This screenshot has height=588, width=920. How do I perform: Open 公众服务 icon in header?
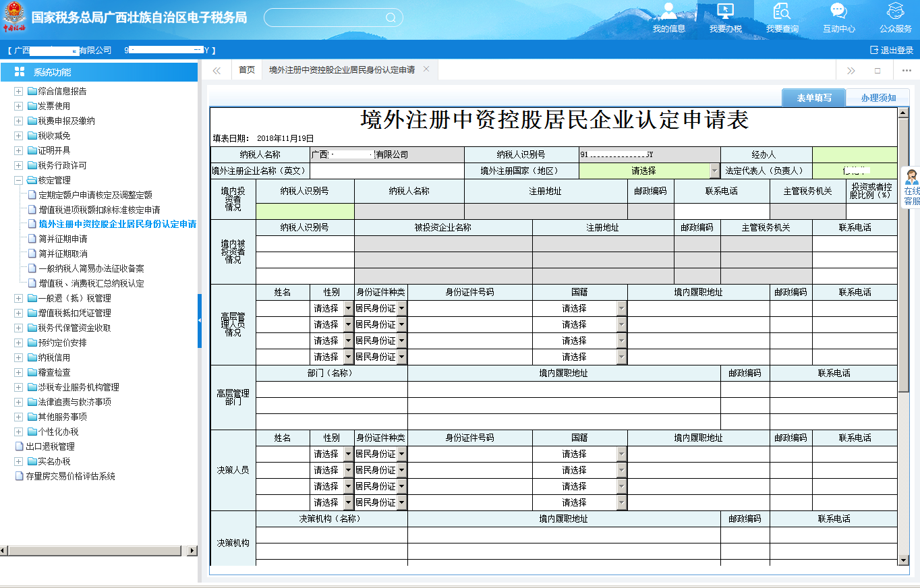pyautogui.click(x=895, y=11)
